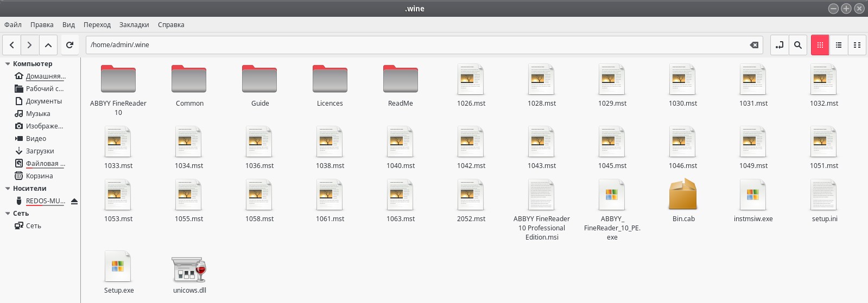
Task: Click the /home/admin/.wine path field
Action: click(424, 45)
